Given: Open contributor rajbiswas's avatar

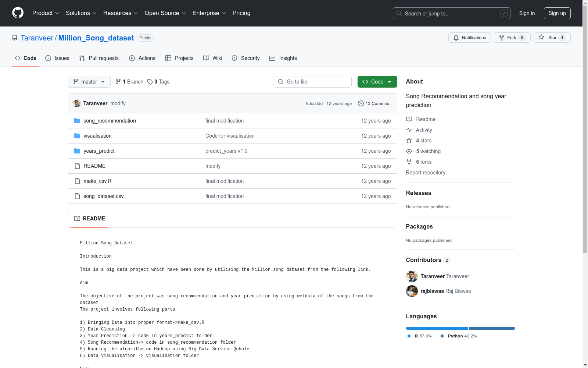Looking at the screenshot, I should [x=412, y=291].
